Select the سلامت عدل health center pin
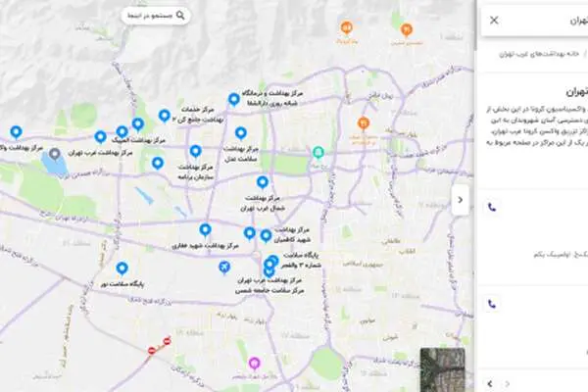This screenshot has width=588, height=392. point(241,133)
